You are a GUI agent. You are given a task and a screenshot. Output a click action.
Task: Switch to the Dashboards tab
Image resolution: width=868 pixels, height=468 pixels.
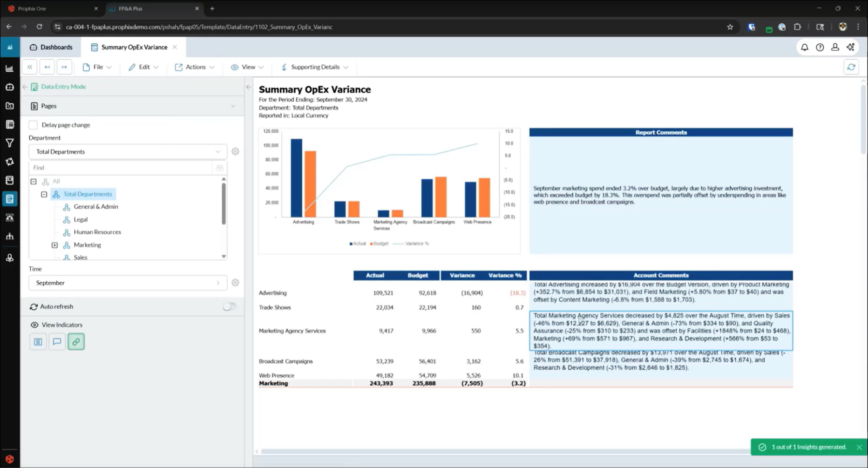click(51, 47)
